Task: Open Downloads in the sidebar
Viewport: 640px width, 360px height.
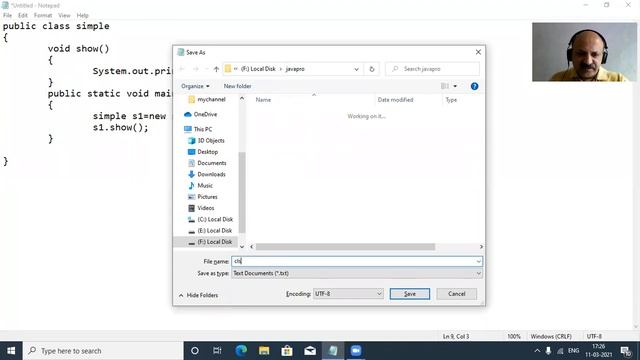Action: (207, 174)
